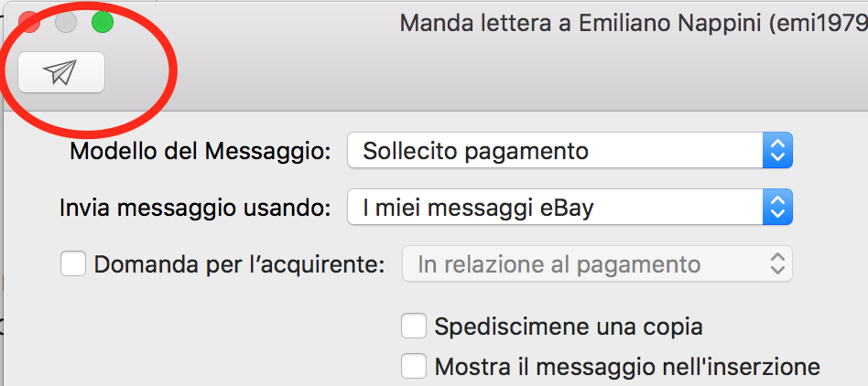Viewport: 868px width, 386px height.
Task: Zoom the window with the green button
Action: coord(102,23)
